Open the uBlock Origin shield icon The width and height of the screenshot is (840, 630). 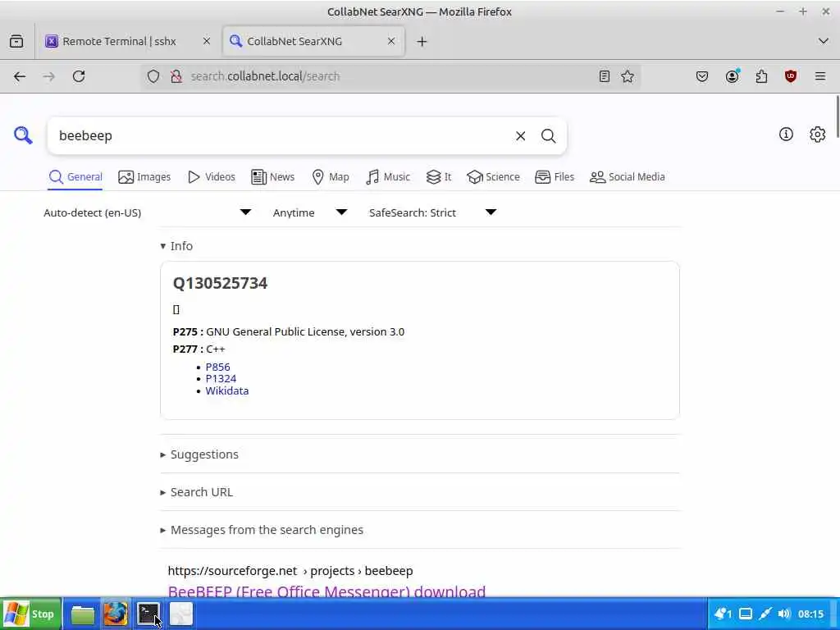791,76
